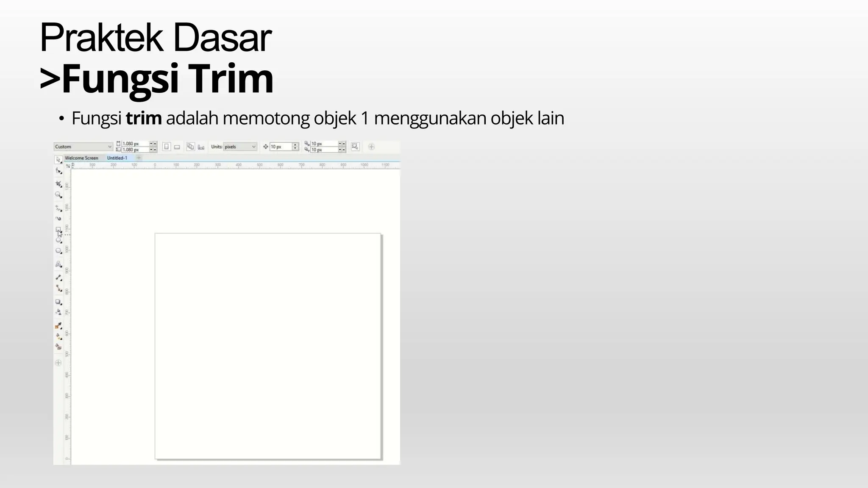Select the Interactive Fill tool
The height and width of the screenshot is (488, 868).
pyautogui.click(x=58, y=336)
